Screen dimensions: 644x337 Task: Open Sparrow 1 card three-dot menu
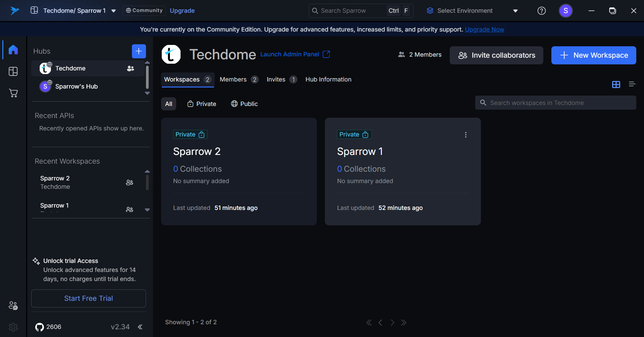coord(465,135)
